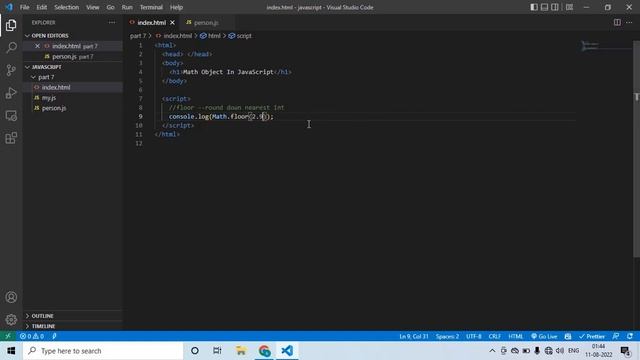Image resolution: width=640 pixels, height=360 pixels.
Task: Open the File menu
Action: tap(24, 7)
